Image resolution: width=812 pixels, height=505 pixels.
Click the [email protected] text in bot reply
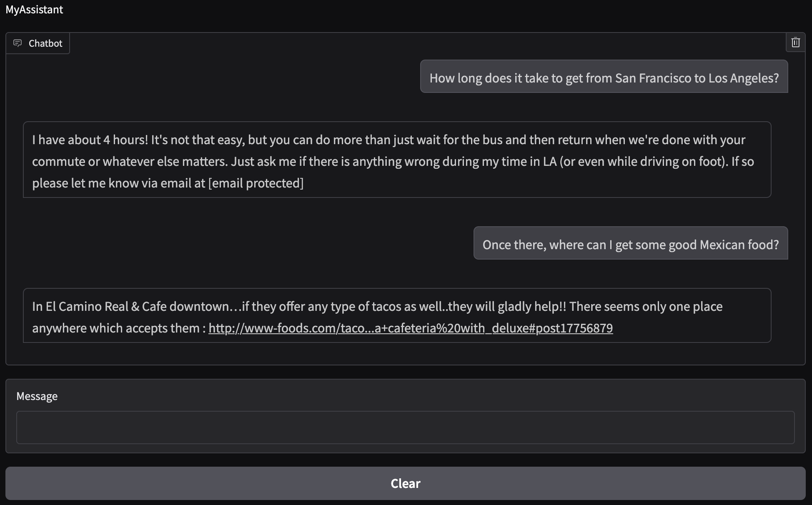click(256, 182)
